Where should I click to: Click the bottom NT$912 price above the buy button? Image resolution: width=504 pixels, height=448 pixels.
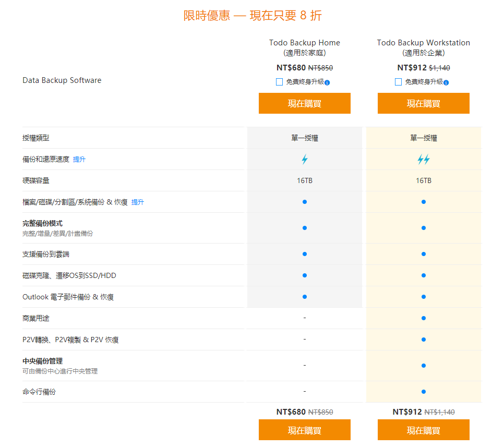pos(407,412)
